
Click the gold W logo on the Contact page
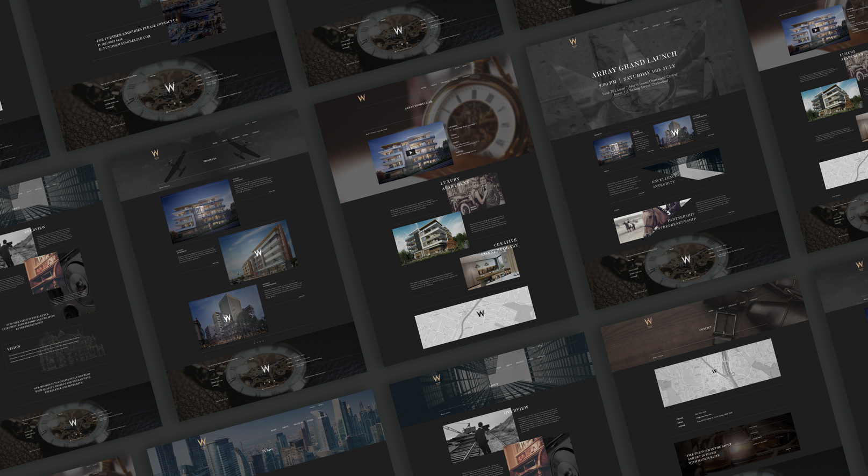tap(648, 322)
